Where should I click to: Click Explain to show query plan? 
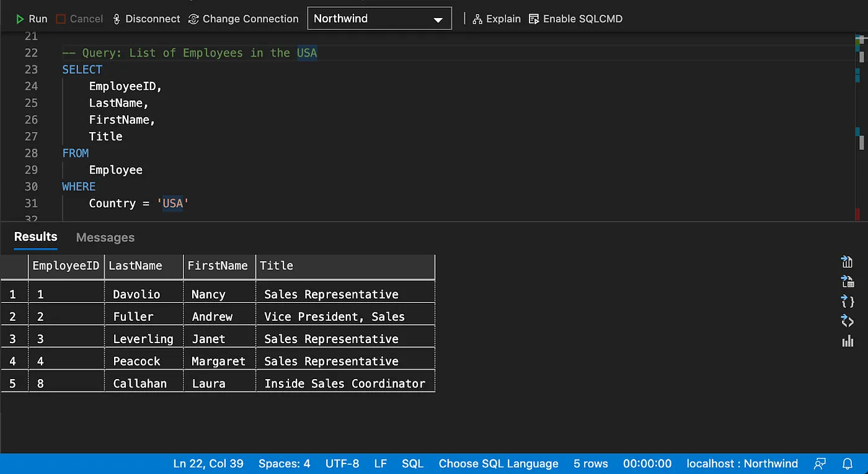pos(497,19)
